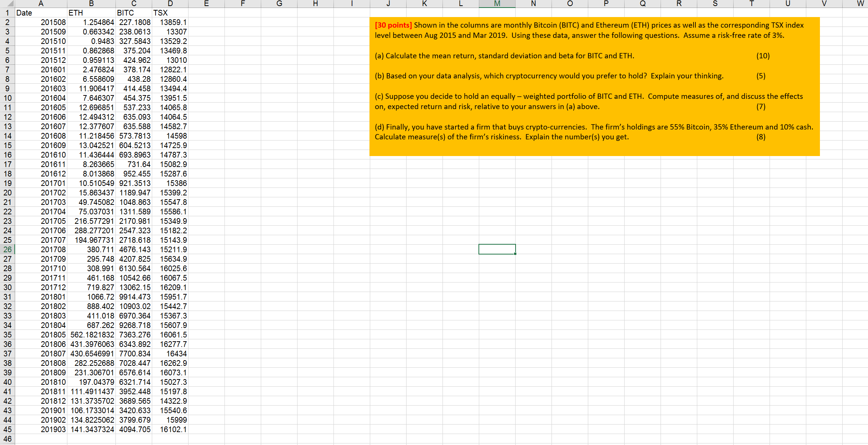Click the red '[30 points]' text

tap(393, 25)
